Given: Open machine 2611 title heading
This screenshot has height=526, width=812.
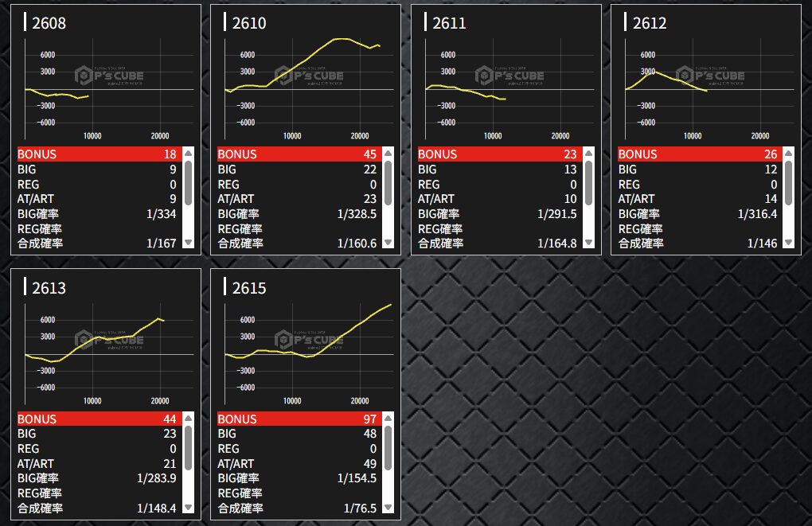Looking at the screenshot, I should [x=449, y=23].
